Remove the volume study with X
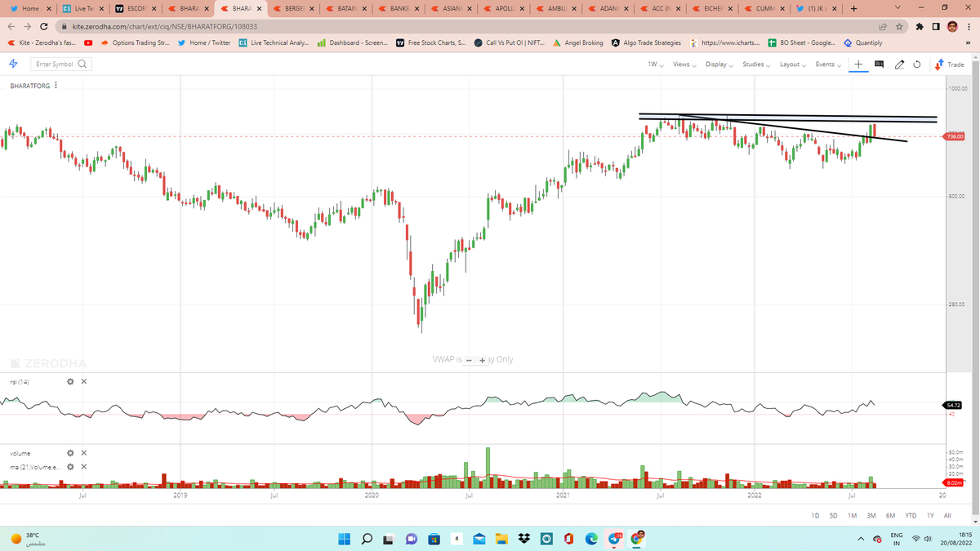Image resolution: width=980 pixels, height=551 pixels. pyautogui.click(x=84, y=453)
